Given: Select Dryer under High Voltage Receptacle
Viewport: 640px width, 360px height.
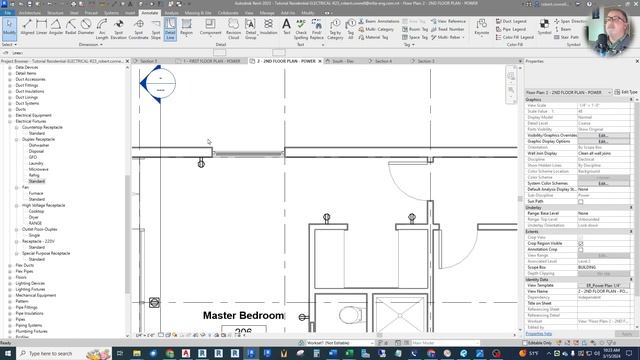Looking at the screenshot, I should (x=33, y=217).
